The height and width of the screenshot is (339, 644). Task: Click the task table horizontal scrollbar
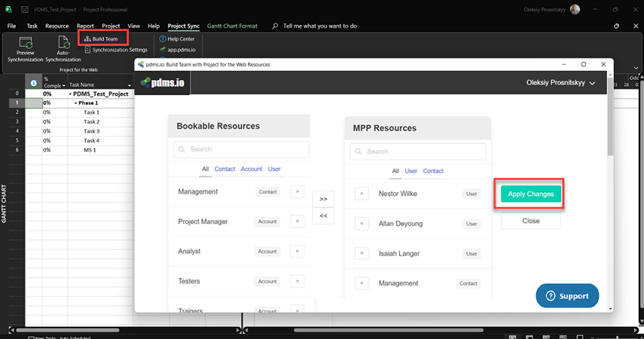click(x=68, y=330)
